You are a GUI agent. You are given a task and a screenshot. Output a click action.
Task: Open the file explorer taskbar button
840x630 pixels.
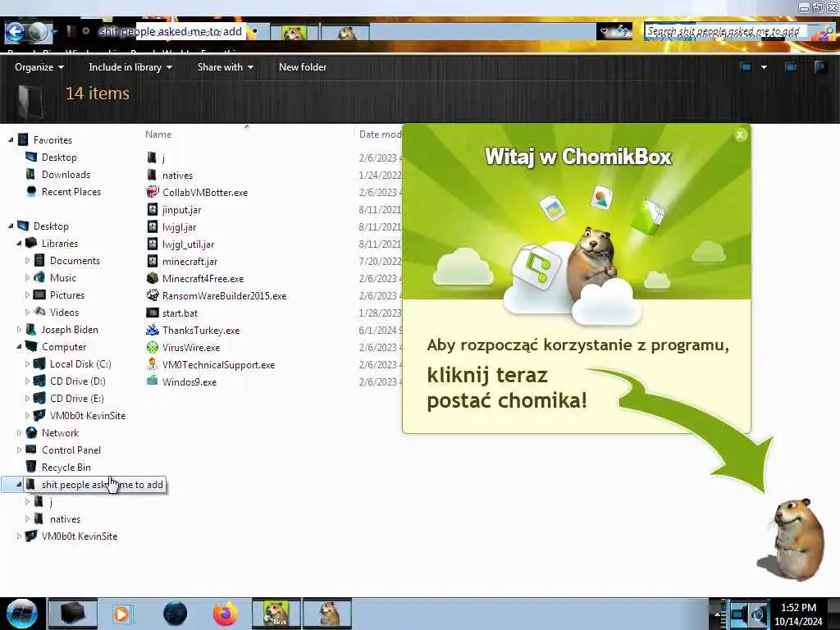tap(73, 614)
